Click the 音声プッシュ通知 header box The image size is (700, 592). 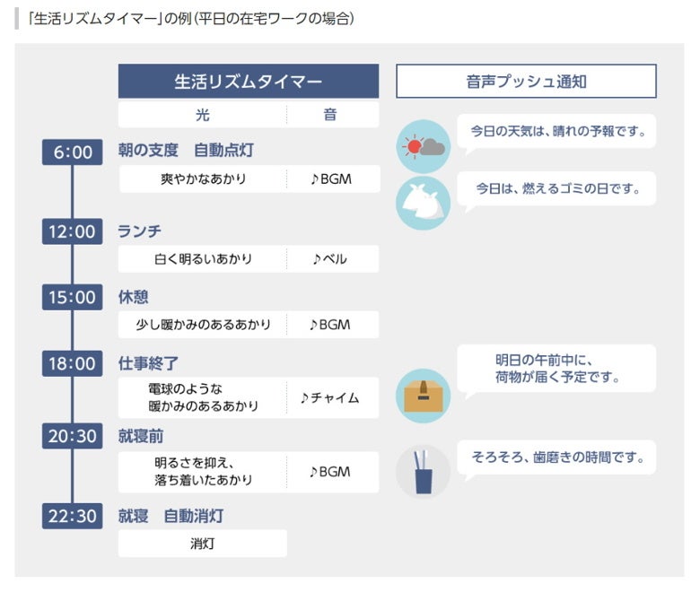526,82
